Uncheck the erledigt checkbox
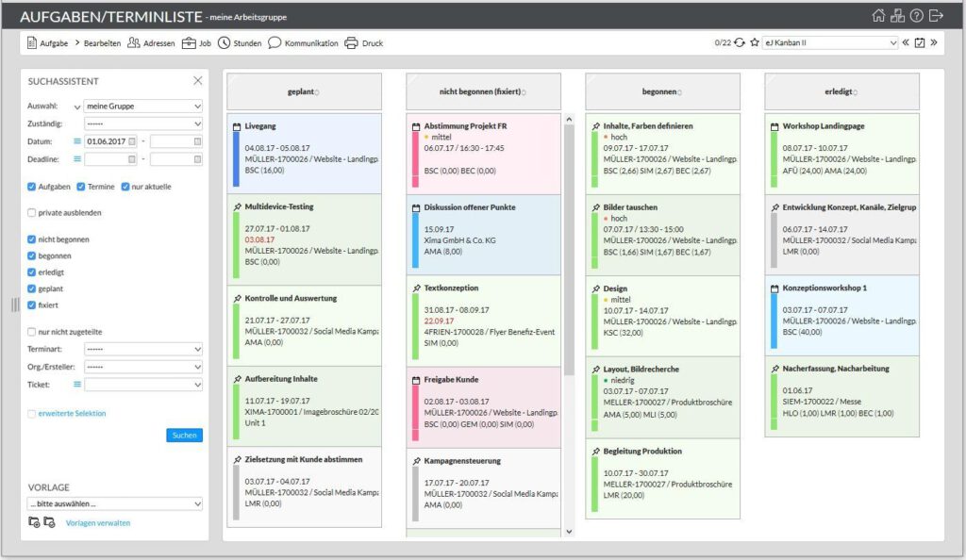Viewport: 966px width, 560px height. [x=31, y=272]
